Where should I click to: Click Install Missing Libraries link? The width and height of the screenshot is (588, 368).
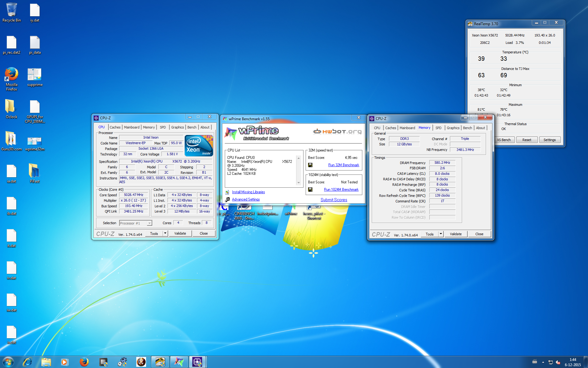click(x=248, y=192)
